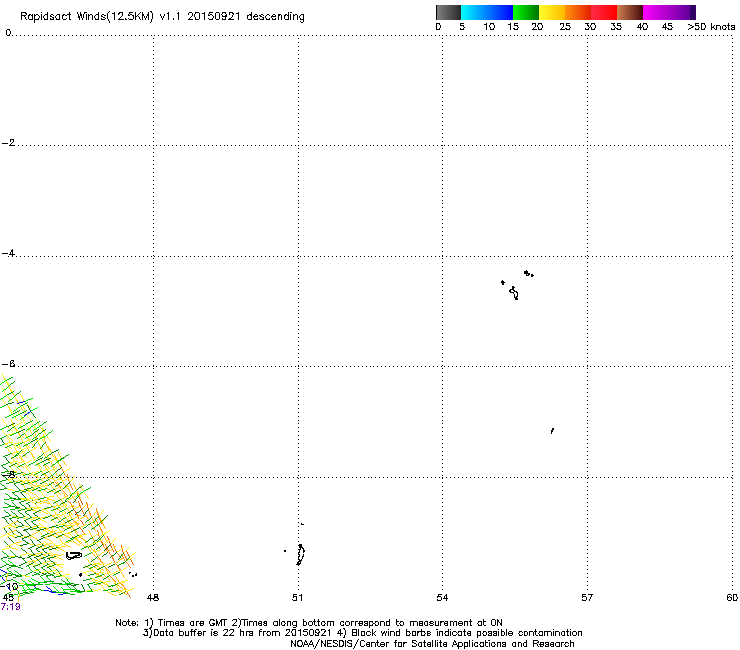The height and width of the screenshot is (650, 740).
Task: Click the '>50 knots' legend label
Action: click(x=711, y=27)
